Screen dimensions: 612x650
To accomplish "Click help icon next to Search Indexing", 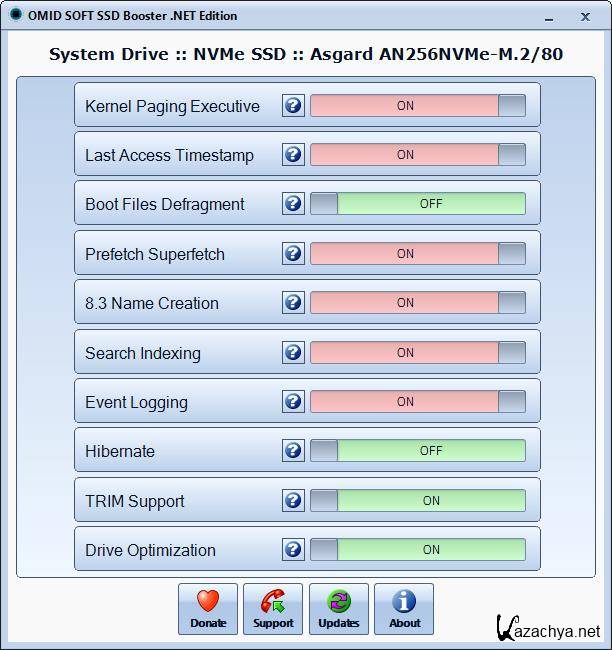I will coord(293,353).
